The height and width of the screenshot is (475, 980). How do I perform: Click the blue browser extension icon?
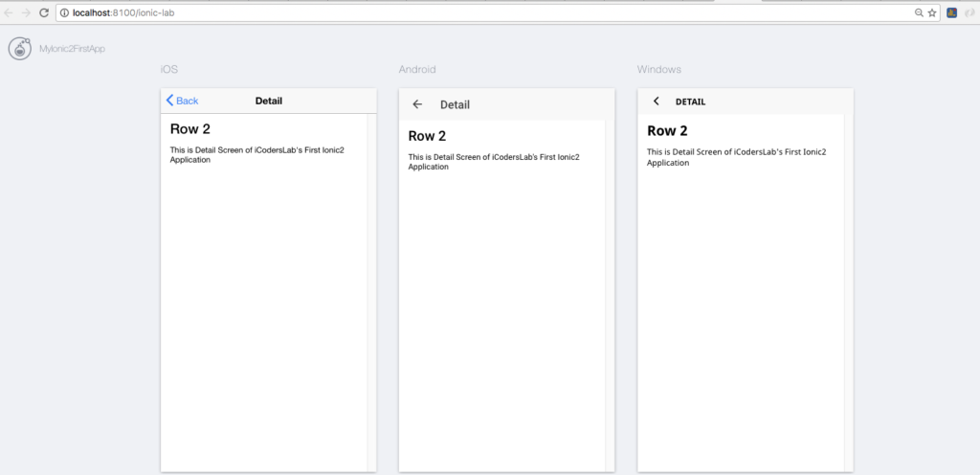pos(952,12)
